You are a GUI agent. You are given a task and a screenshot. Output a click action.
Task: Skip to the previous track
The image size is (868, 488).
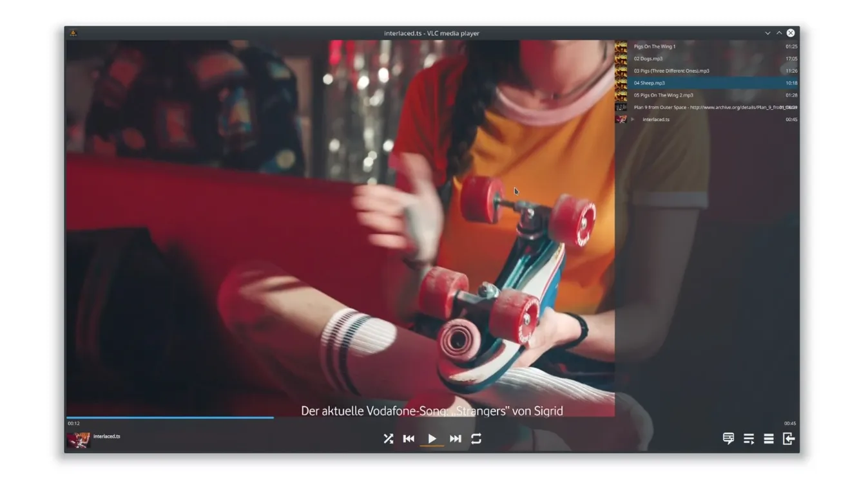(409, 438)
